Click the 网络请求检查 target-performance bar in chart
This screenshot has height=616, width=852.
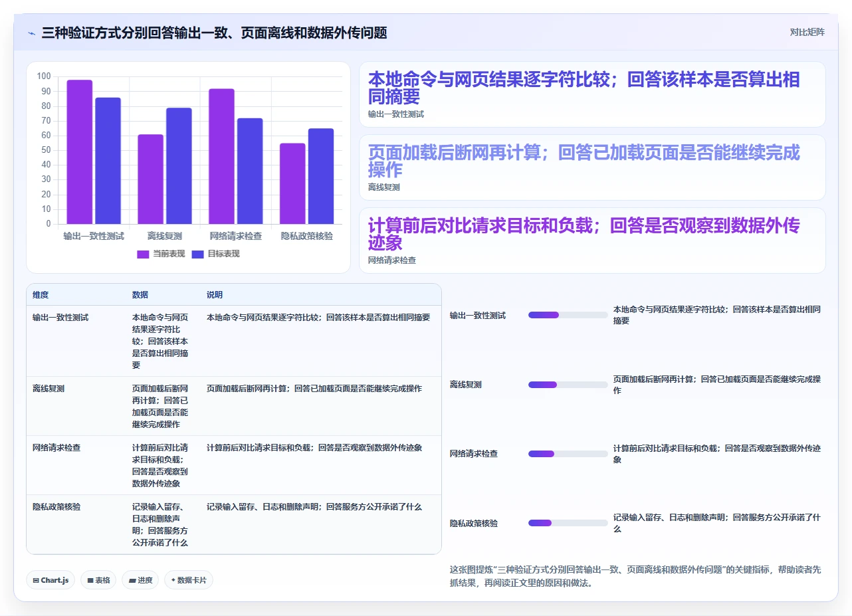250,171
